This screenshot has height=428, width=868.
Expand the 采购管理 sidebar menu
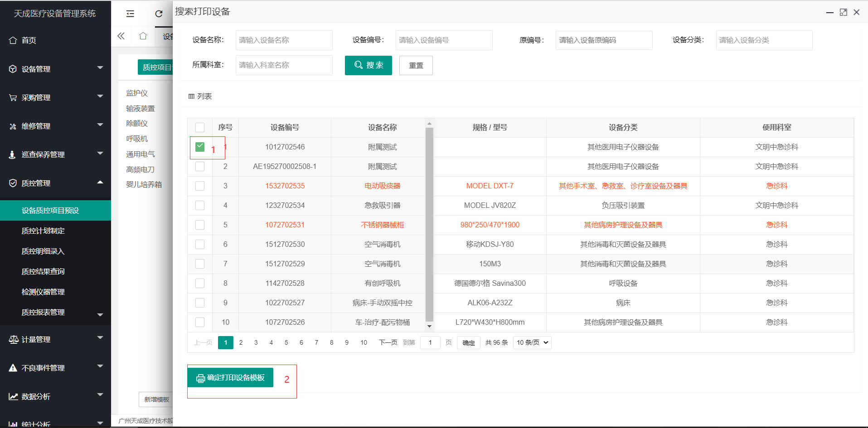100,96
